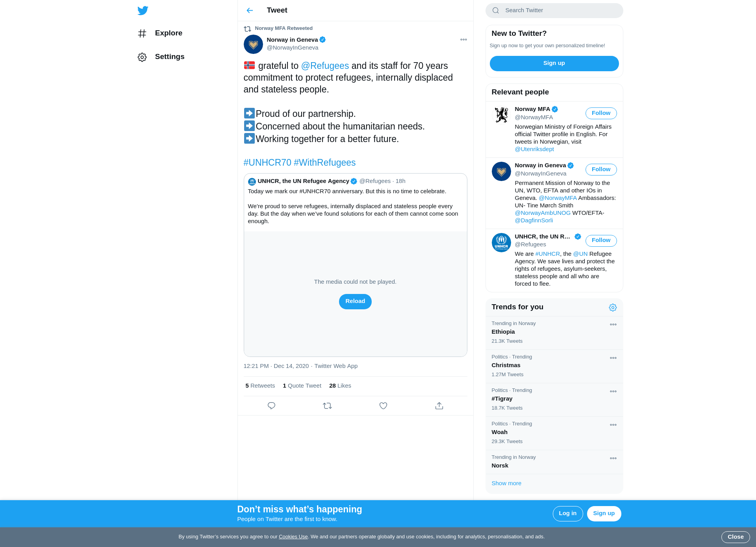This screenshot has height=547, width=756.
Task: Open the tweet's more options menu
Action: [463, 40]
